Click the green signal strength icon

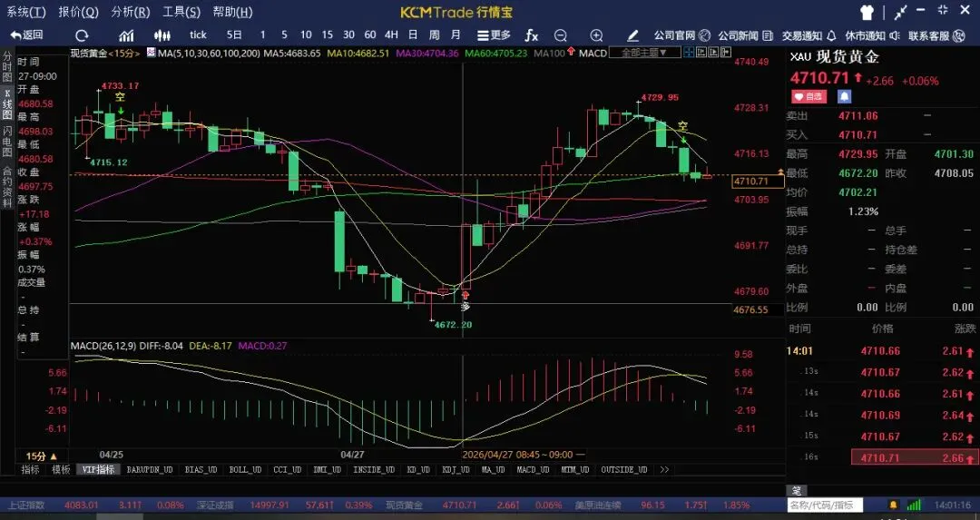pos(914,505)
